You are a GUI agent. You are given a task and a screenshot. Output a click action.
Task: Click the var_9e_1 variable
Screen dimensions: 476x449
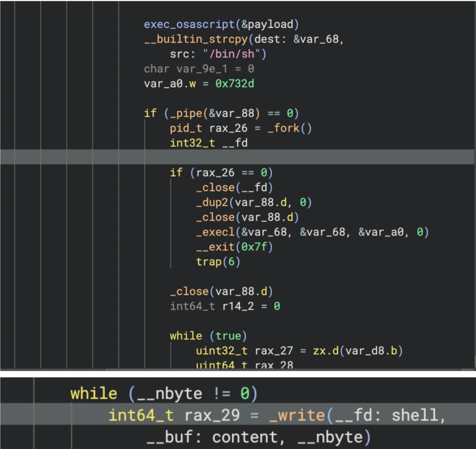202,69
